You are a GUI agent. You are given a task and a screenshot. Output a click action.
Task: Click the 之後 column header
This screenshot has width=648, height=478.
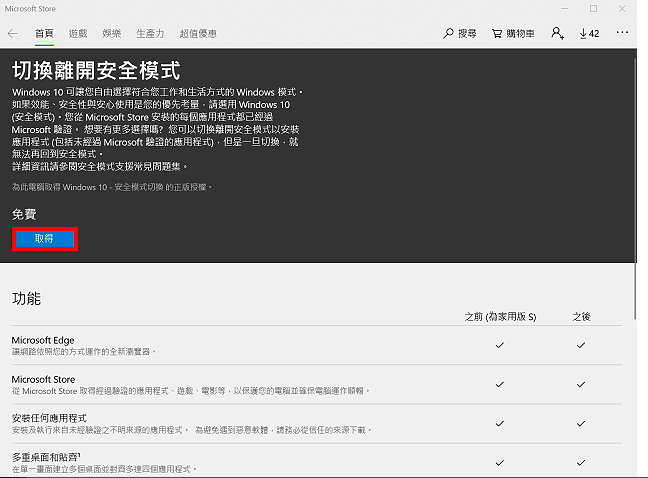tap(581, 317)
